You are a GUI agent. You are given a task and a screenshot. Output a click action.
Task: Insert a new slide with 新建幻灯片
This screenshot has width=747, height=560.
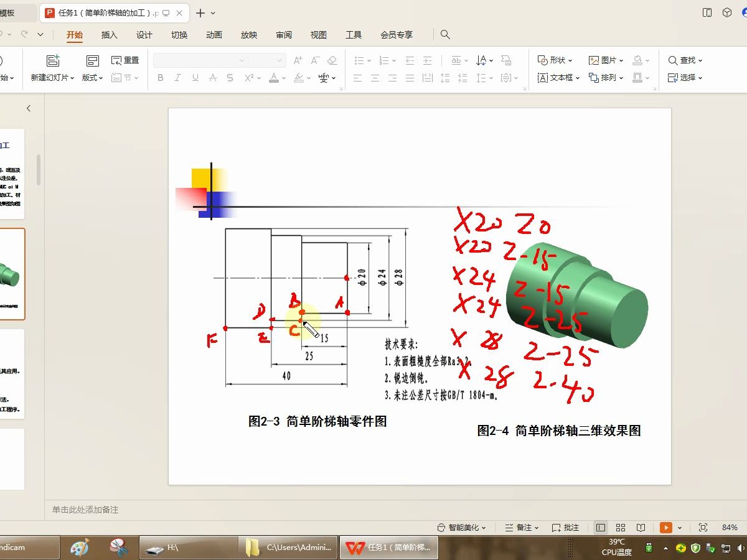(x=54, y=67)
